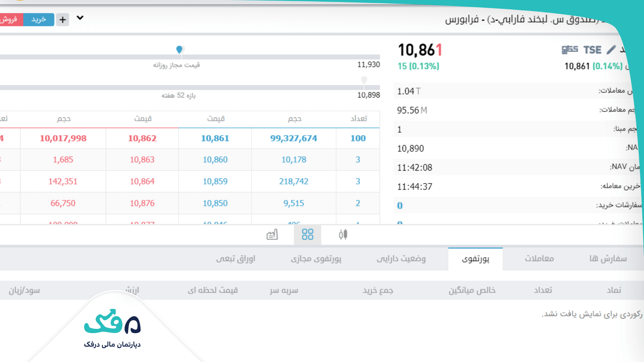Open the وضعیت دارایی tab
The image size is (644, 362).
[401, 259]
